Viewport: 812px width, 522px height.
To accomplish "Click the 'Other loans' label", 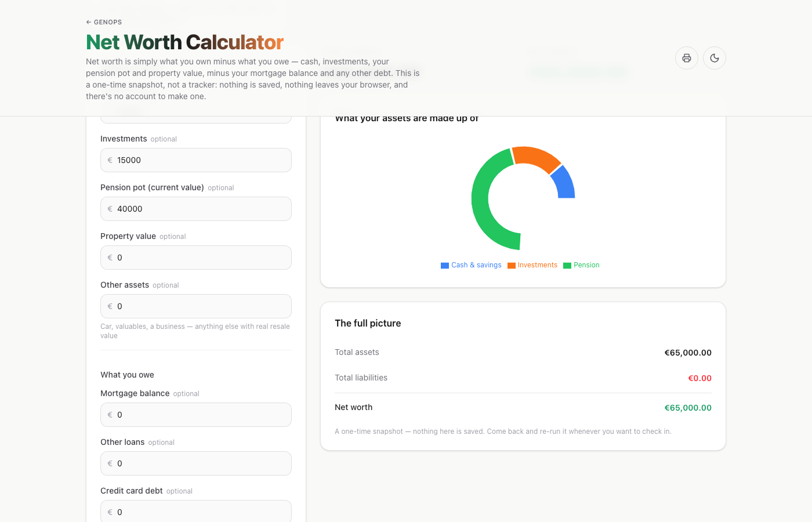I will (122, 442).
